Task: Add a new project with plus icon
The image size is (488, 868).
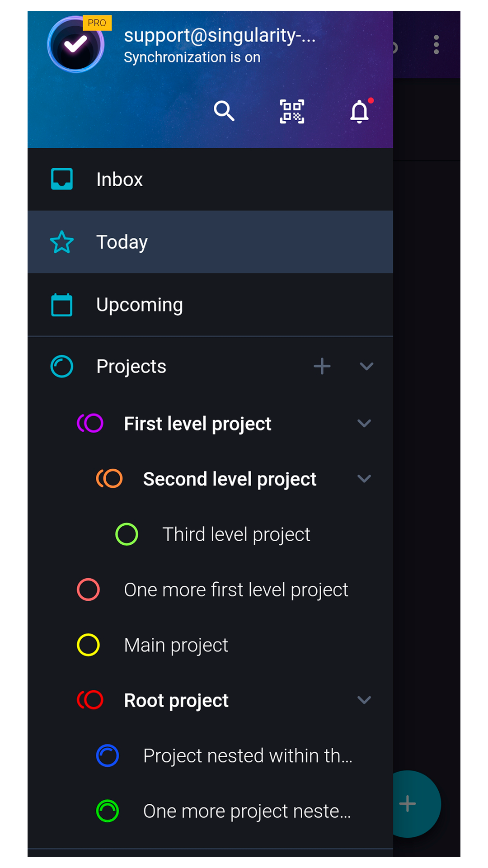Action: click(x=322, y=366)
